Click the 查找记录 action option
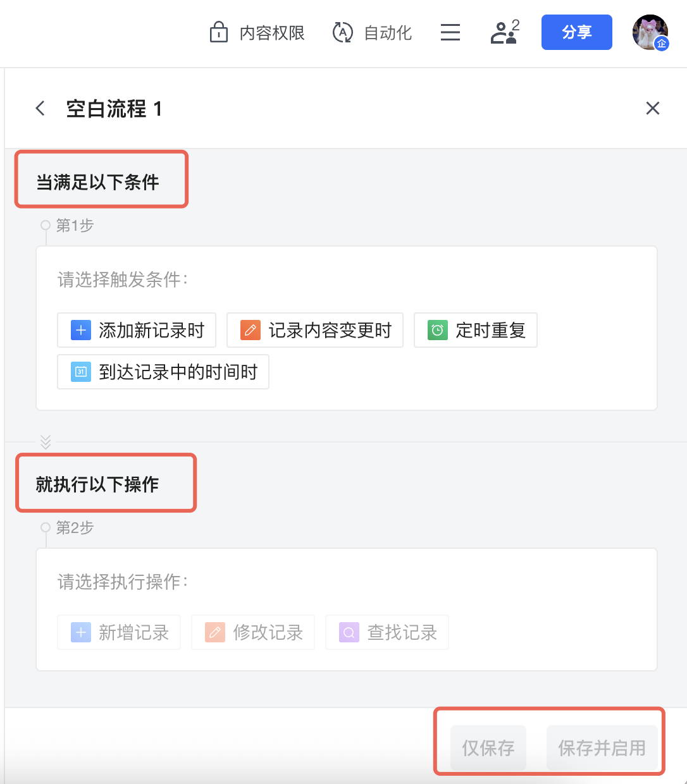 [387, 632]
